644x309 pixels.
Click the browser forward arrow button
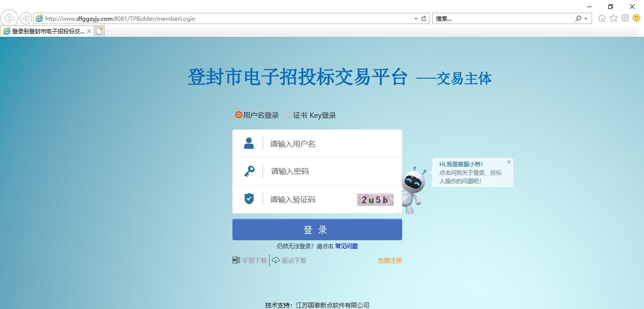click(26, 18)
